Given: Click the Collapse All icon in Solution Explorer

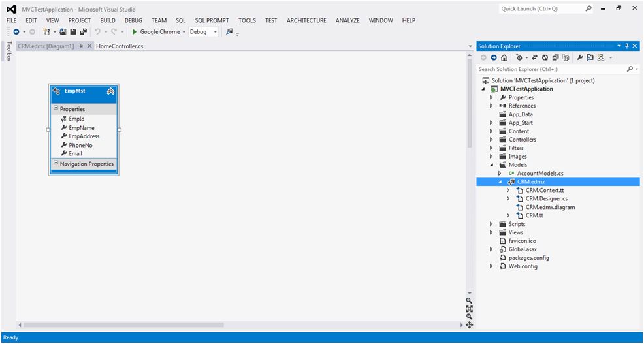Looking at the screenshot, I should click(x=555, y=58).
